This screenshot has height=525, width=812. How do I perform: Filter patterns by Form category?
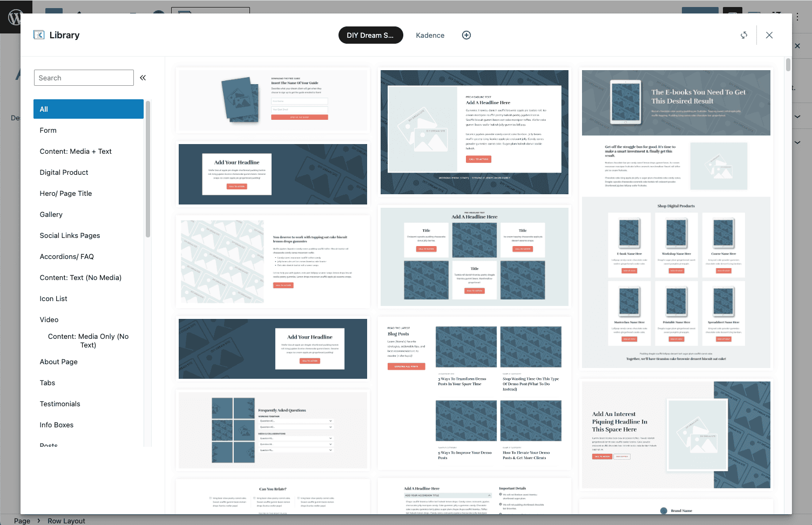pyautogui.click(x=48, y=130)
